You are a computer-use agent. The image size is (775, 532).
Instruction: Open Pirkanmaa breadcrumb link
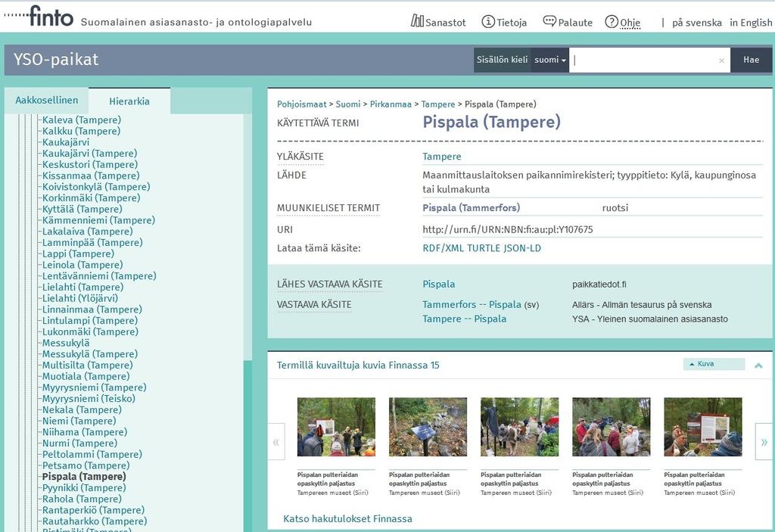tap(391, 104)
